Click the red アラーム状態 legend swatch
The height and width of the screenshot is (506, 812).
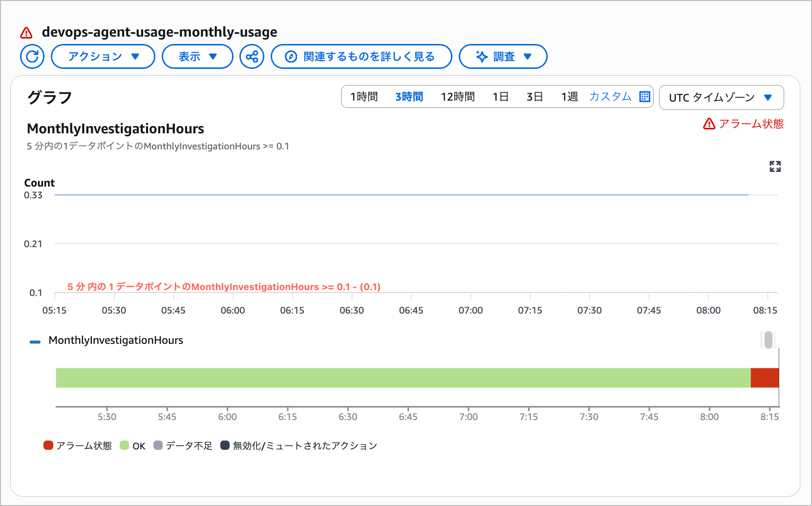coord(48,445)
